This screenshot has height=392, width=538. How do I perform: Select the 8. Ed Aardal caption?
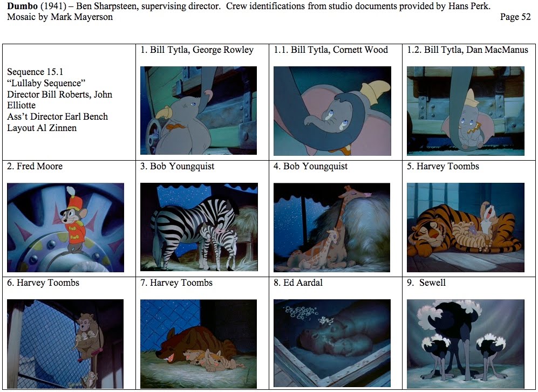click(298, 283)
